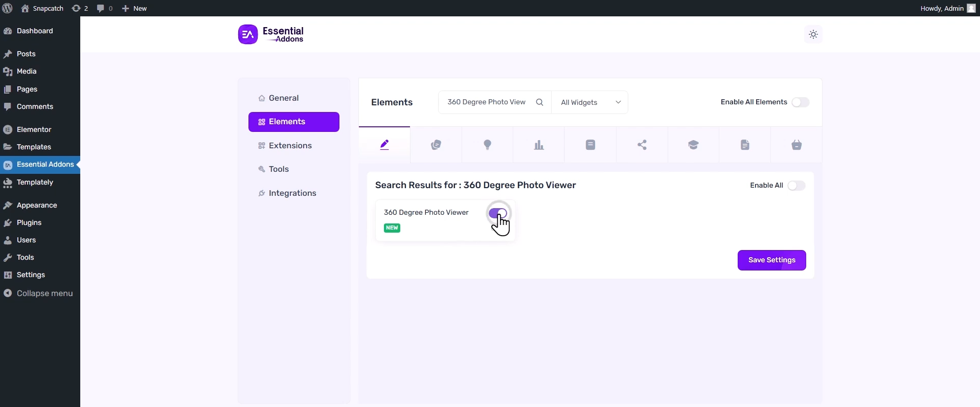Click the pencil content elements tab icon
The width and height of the screenshot is (980, 407).
pos(384,145)
